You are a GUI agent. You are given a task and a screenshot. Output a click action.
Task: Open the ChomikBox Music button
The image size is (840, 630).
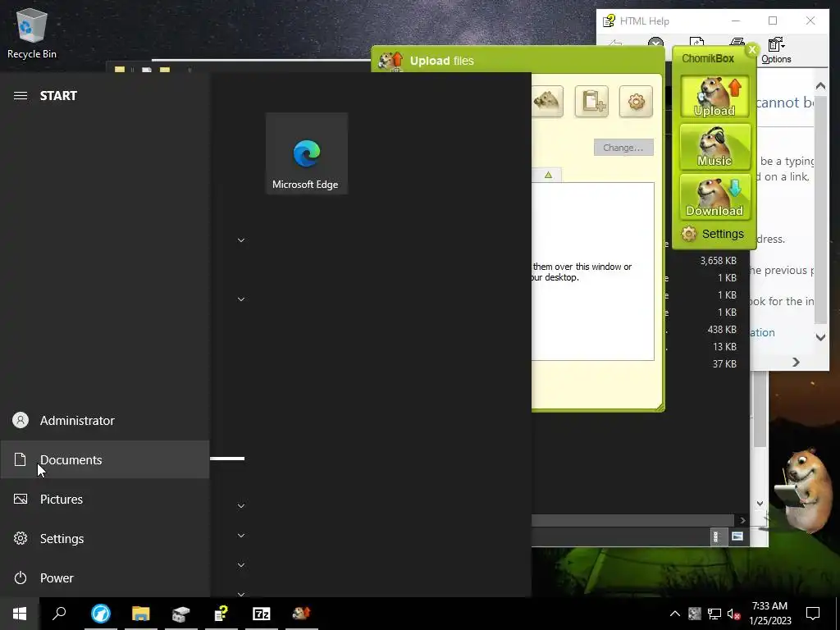point(714,147)
